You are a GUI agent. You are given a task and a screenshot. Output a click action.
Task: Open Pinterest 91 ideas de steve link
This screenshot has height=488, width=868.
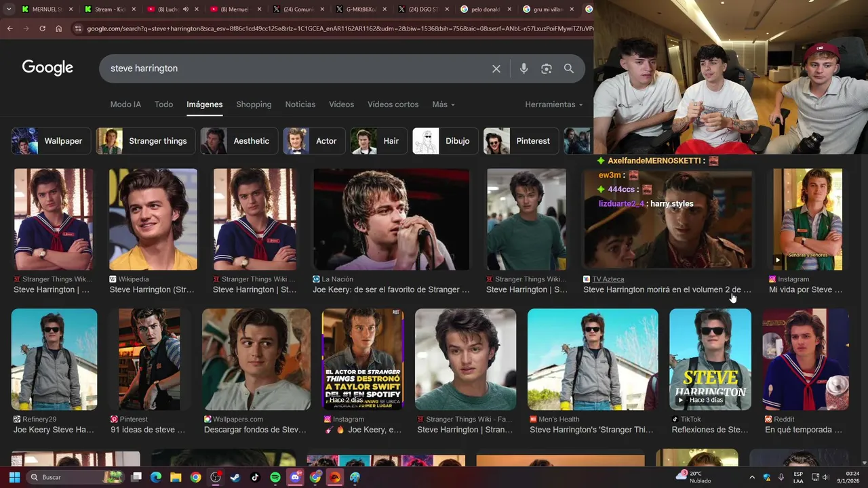coord(148,430)
